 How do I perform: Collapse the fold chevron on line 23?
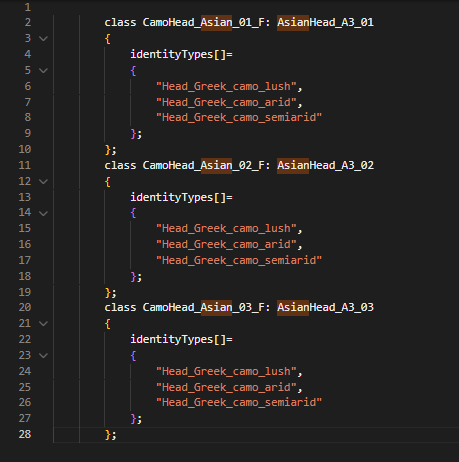coord(43,356)
